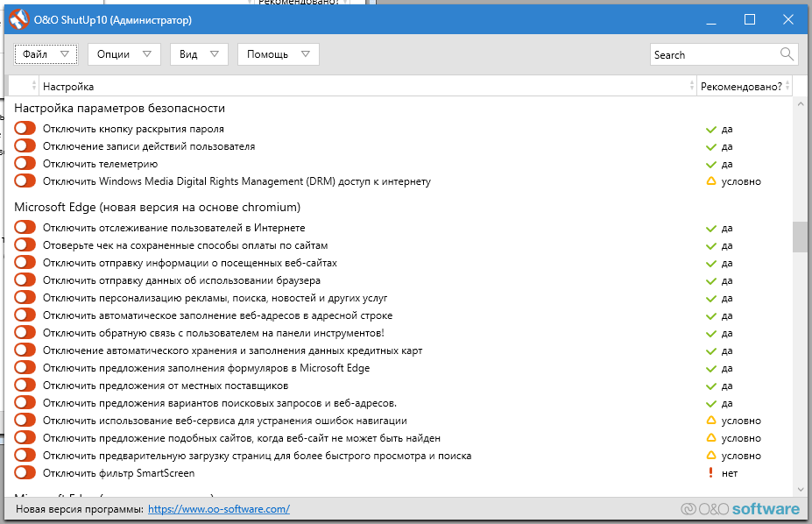This screenshot has width=812, height=524.
Task: Click yellow triangle icon for navigation errors row
Action: coord(711,421)
